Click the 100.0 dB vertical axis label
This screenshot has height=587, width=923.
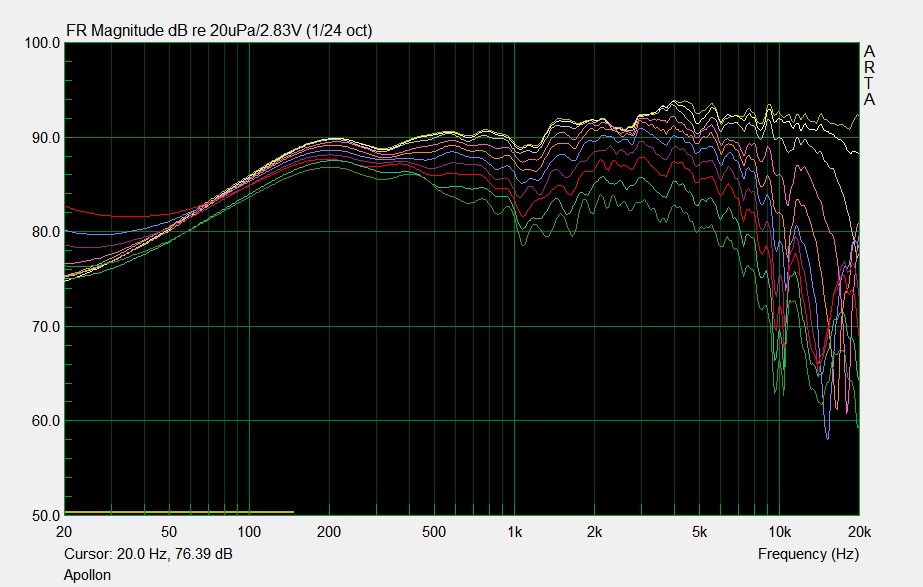coord(40,43)
